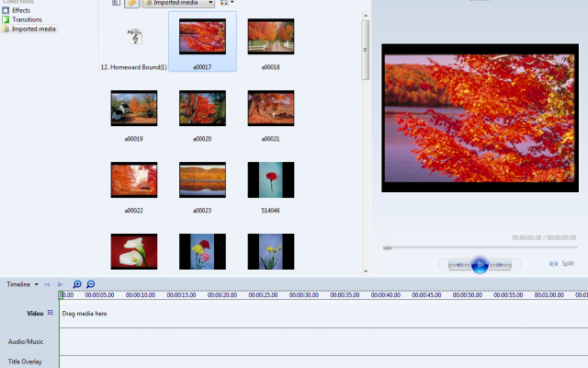Image resolution: width=588 pixels, height=368 pixels.
Task: Click the Title Overlay track label
Action: [25, 362]
